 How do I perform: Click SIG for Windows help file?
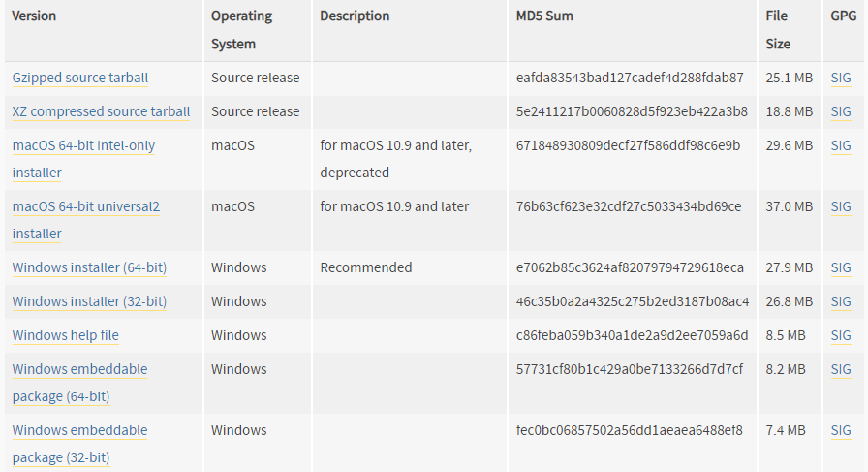coord(841,335)
